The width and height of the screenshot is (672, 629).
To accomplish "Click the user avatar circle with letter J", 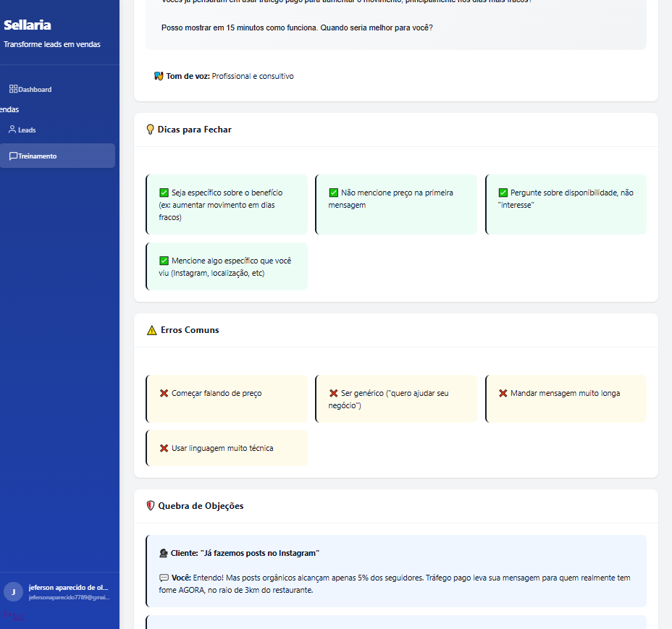I will (x=13, y=592).
